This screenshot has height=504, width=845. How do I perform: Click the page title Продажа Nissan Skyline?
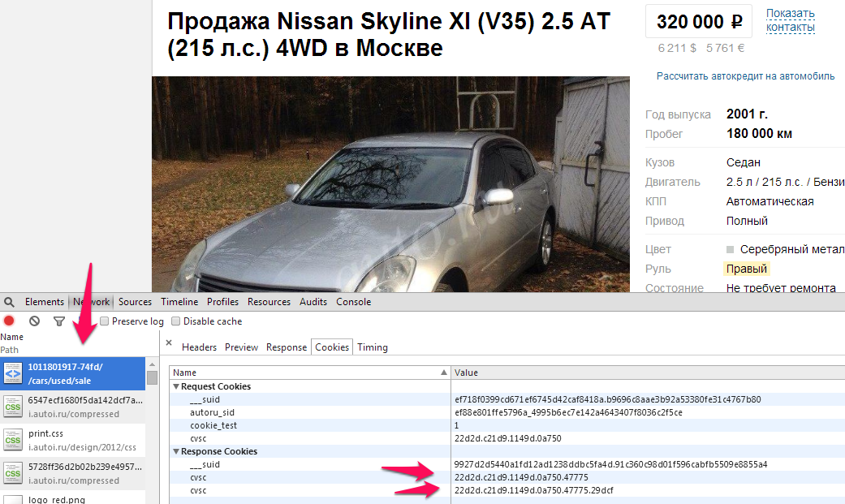click(389, 35)
